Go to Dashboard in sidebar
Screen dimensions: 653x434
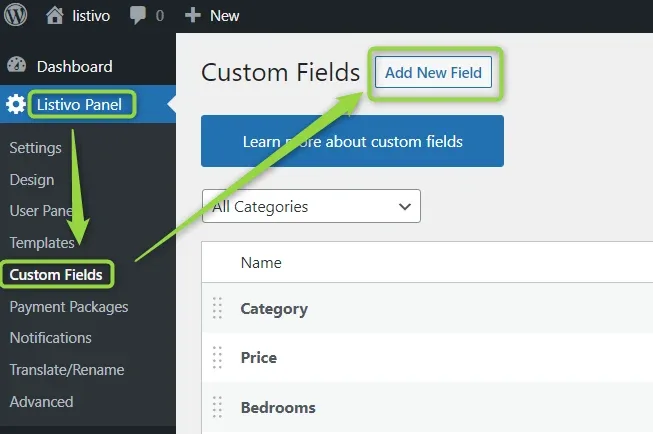[75, 67]
